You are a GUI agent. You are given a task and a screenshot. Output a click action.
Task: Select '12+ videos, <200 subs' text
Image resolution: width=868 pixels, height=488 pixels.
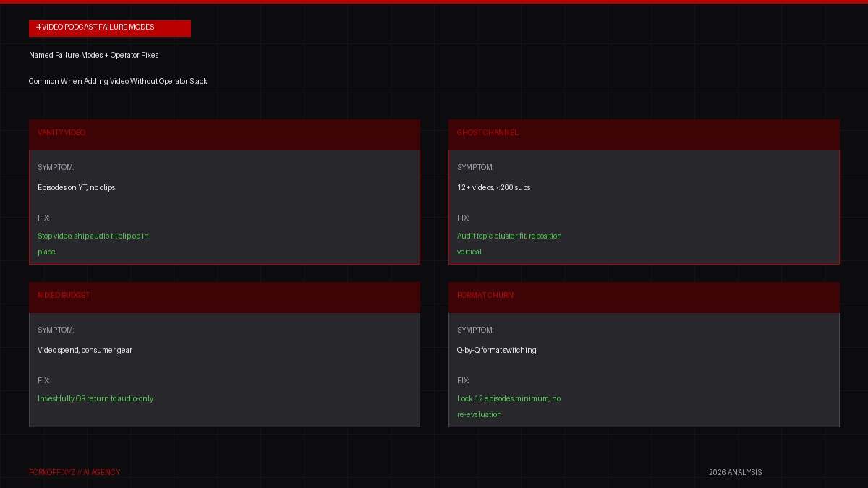click(x=494, y=188)
